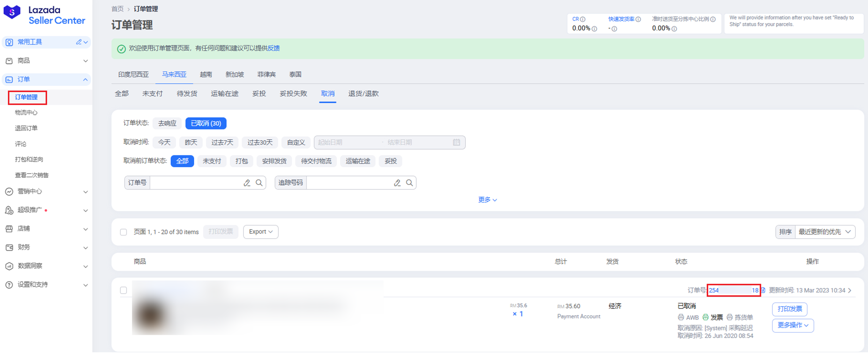
Task: Open the Export dropdown
Action: tap(260, 232)
